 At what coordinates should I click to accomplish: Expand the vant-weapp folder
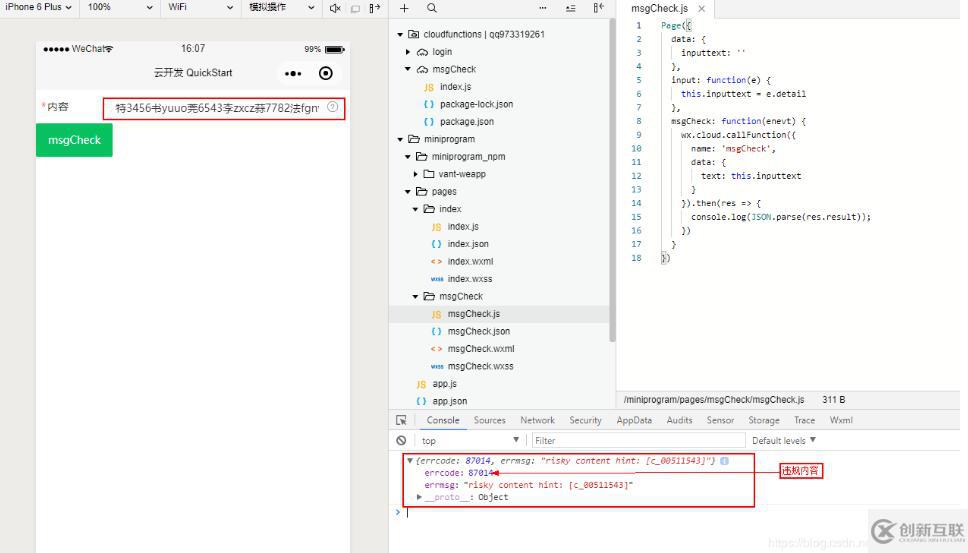coord(415,174)
